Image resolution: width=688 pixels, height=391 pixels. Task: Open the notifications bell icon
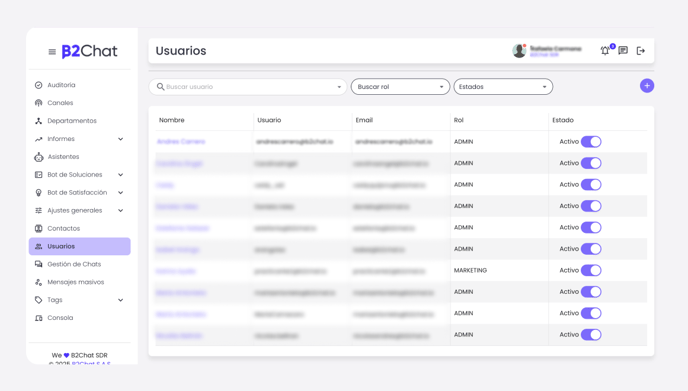pyautogui.click(x=605, y=50)
